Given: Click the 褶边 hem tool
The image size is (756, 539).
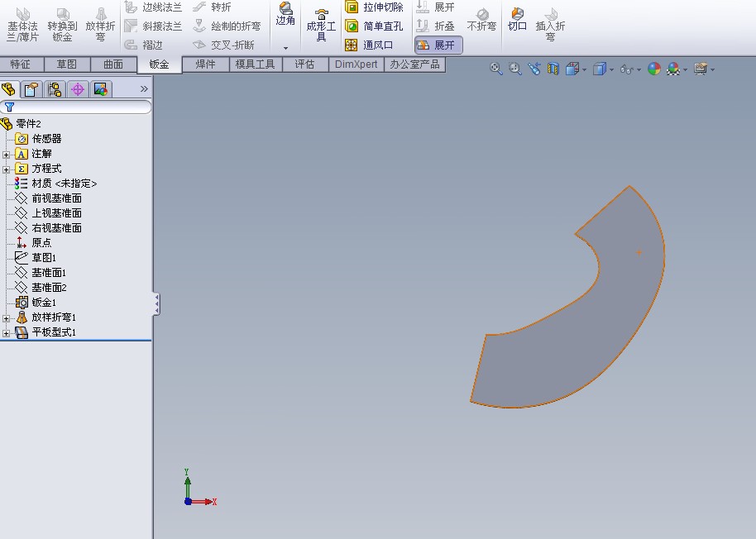Looking at the screenshot, I should click(x=144, y=45).
